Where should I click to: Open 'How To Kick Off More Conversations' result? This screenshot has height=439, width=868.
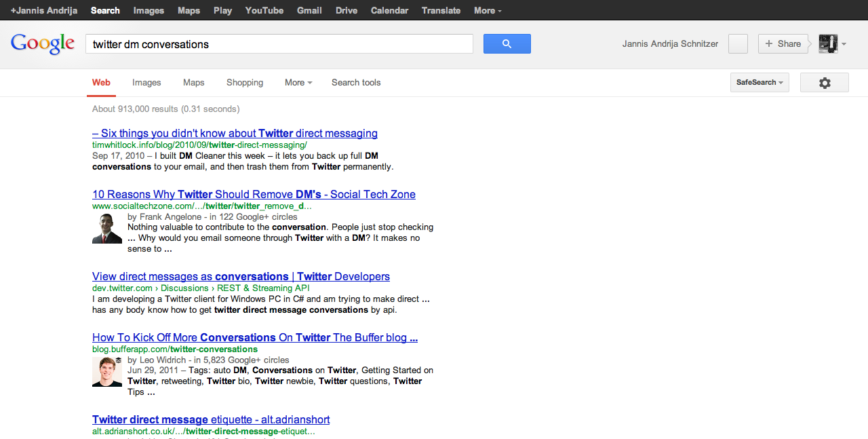(x=255, y=338)
